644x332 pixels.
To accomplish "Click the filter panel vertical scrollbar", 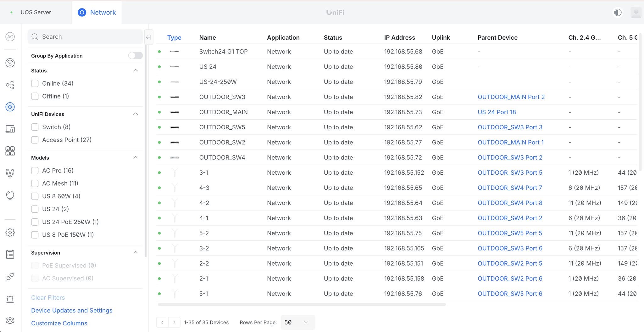I will (146, 151).
